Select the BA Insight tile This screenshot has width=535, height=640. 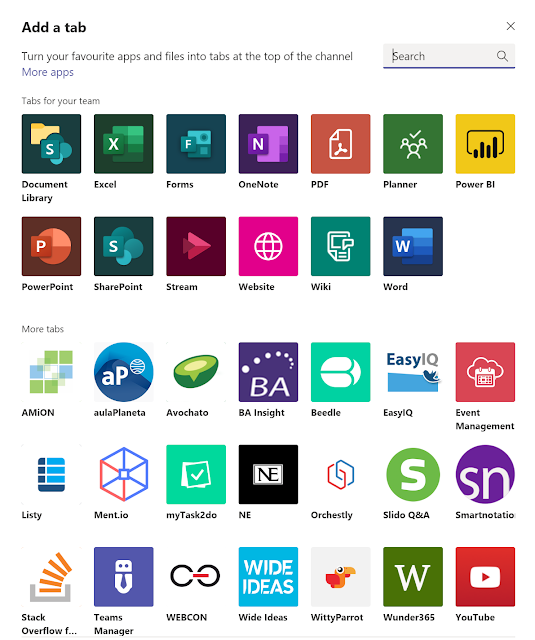point(268,372)
